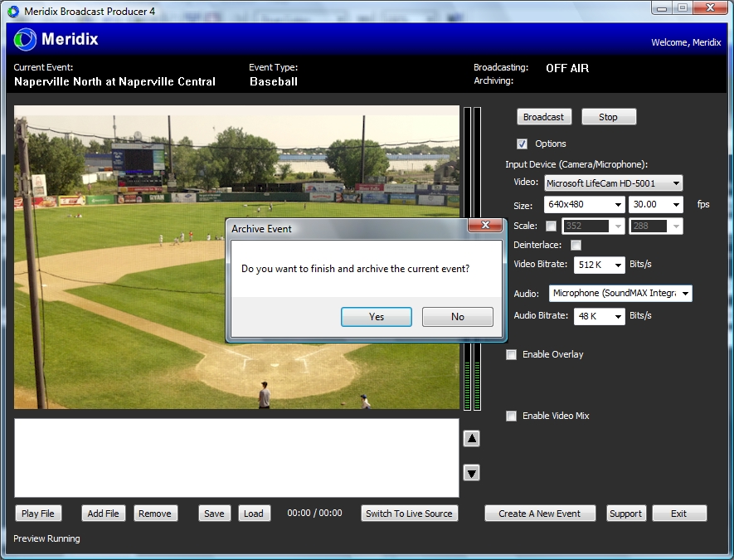The width and height of the screenshot is (734, 560).
Task: Close the Archive Event dialog
Action: [485, 225]
